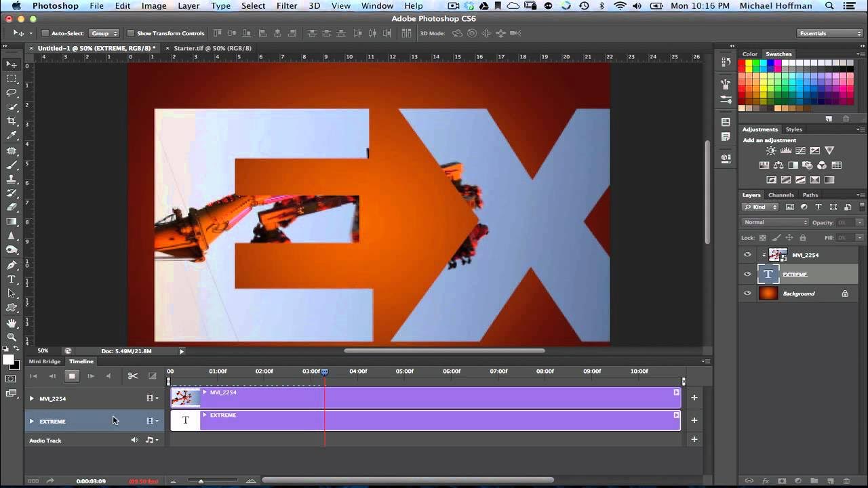Expand the EXTREME track in timeline
This screenshot has width=868, height=488.
point(31,421)
